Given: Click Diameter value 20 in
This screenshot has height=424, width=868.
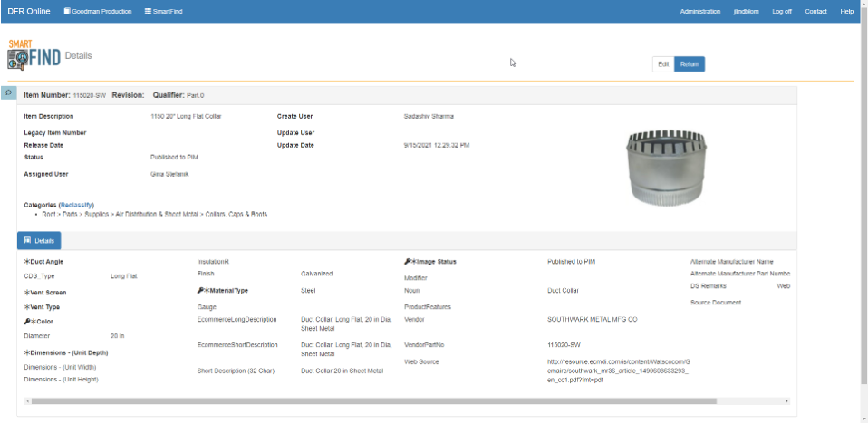Looking at the screenshot, I should 118,336.
